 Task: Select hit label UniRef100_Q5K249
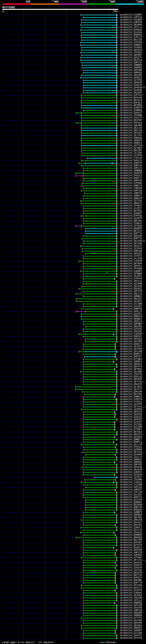pyautogui.click(x=131, y=520)
